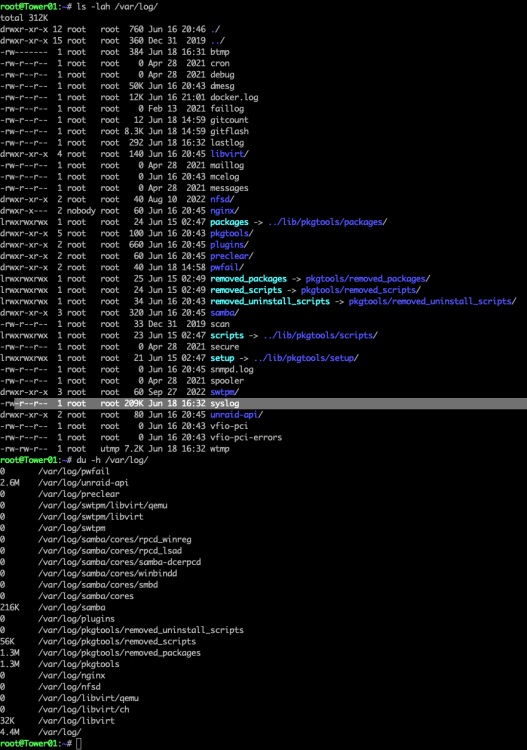527x750 pixels.
Task: Click the blue 'nfsd/' directory name
Action: point(222,199)
